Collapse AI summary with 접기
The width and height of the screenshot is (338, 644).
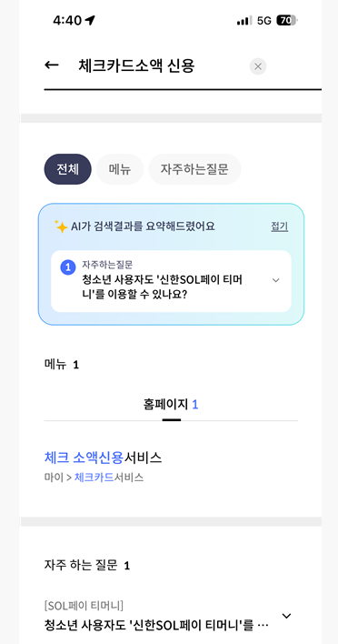tap(279, 226)
